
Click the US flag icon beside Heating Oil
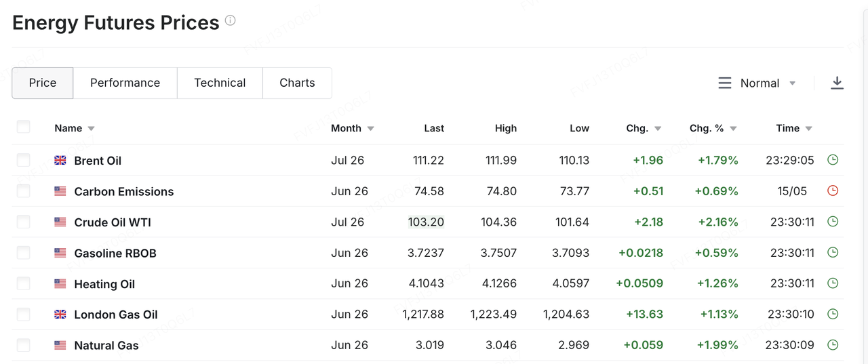click(x=60, y=284)
